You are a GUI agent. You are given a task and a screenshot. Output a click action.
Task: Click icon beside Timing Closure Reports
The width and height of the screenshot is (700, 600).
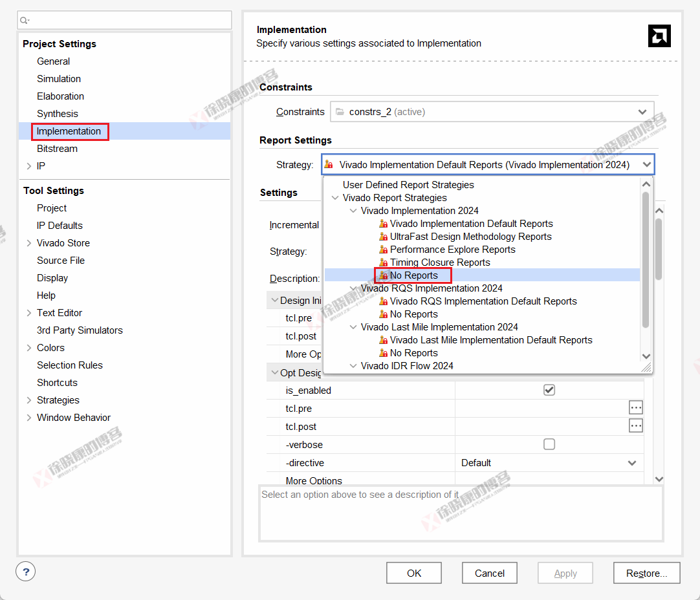pyautogui.click(x=383, y=262)
